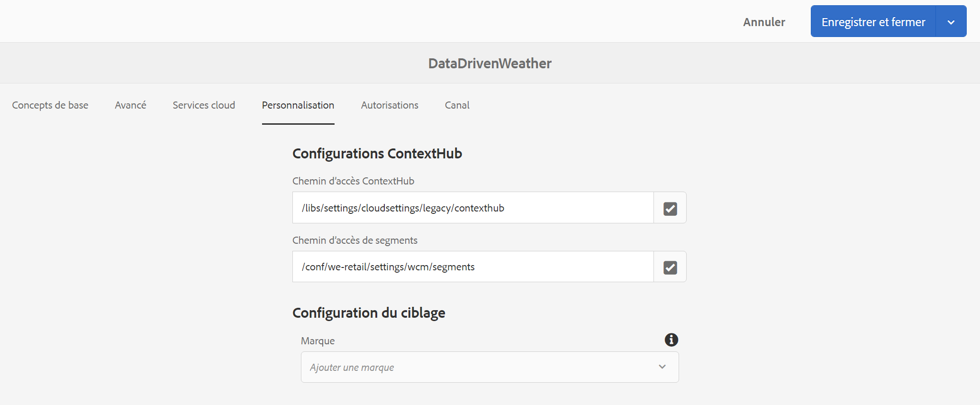
Task: Switch to the Canal tab
Action: point(457,105)
